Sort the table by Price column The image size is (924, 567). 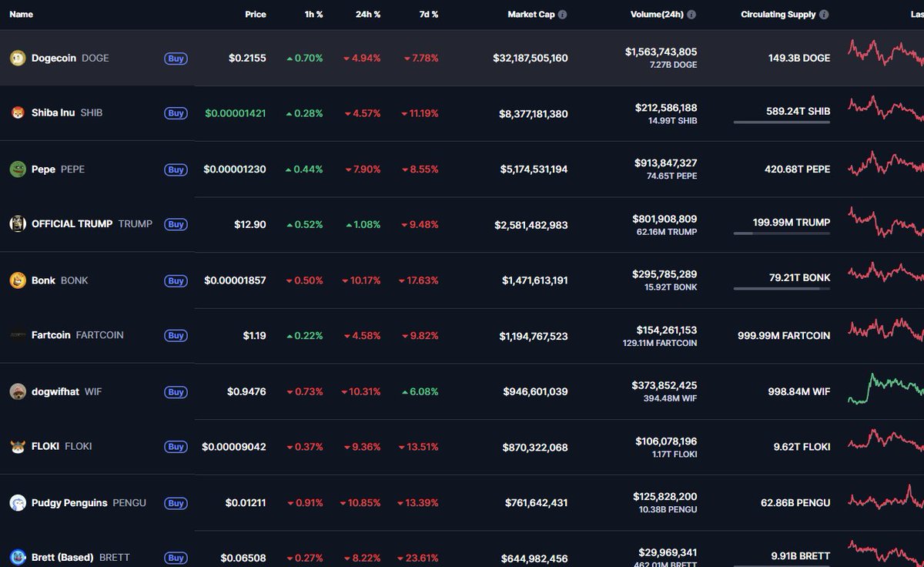pos(256,15)
